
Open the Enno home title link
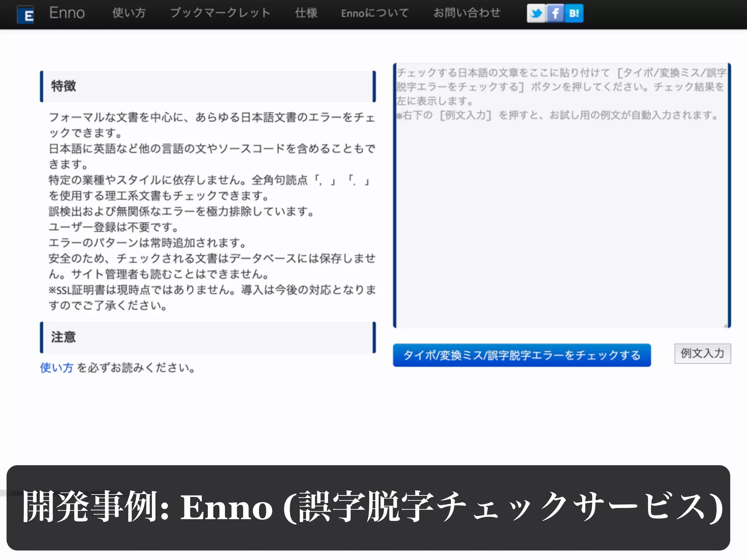pyautogui.click(x=67, y=13)
